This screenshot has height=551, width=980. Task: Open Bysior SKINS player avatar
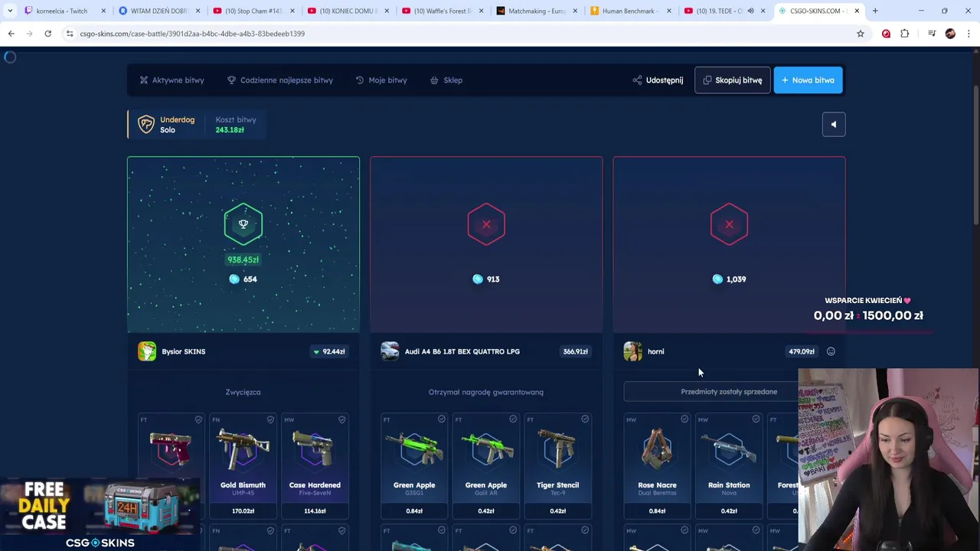tap(147, 351)
